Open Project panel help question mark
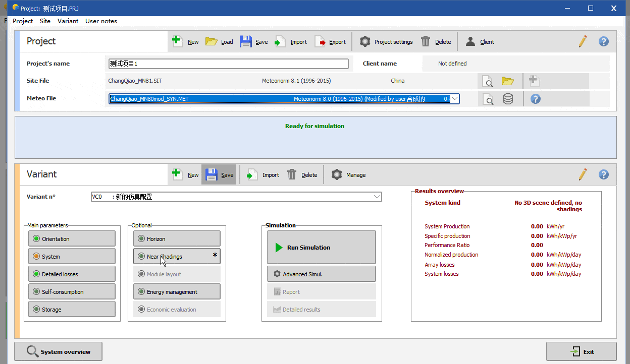Viewport: 630px width, 364px height. point(604,41)
